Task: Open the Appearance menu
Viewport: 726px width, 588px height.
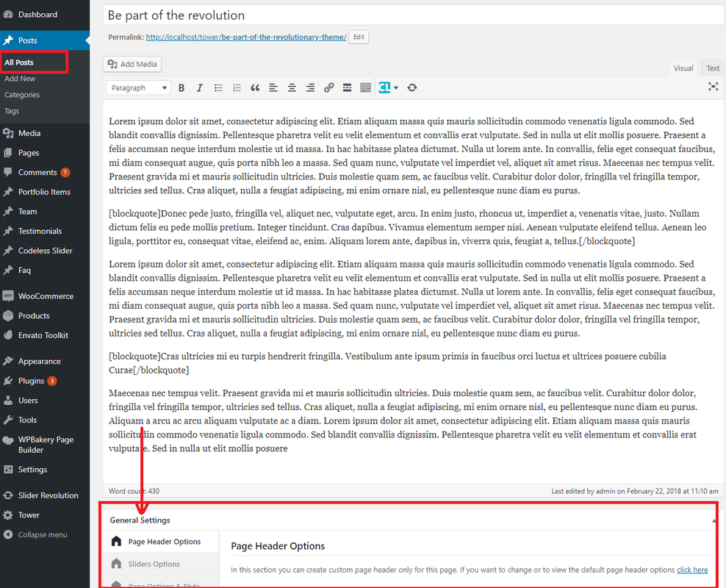Action: click(x=45, y=361)
